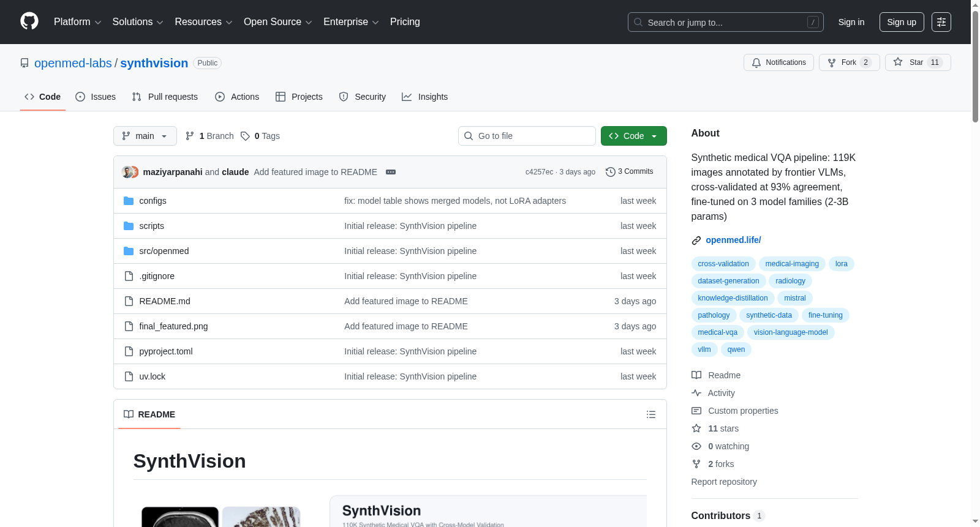The image size is (980, 527).
Task: Select the README tab heading
Action: (x=149, y=414)
